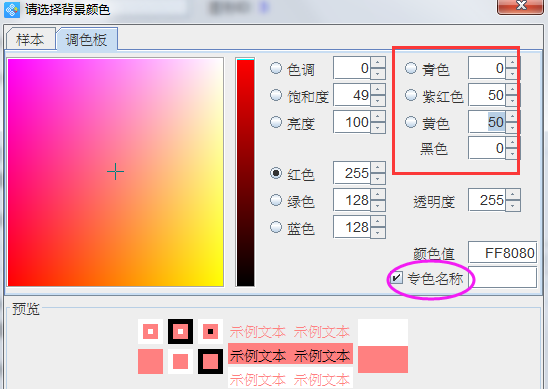Click the 饱和度 value field
548x389 pixels.
click(352, 95)
